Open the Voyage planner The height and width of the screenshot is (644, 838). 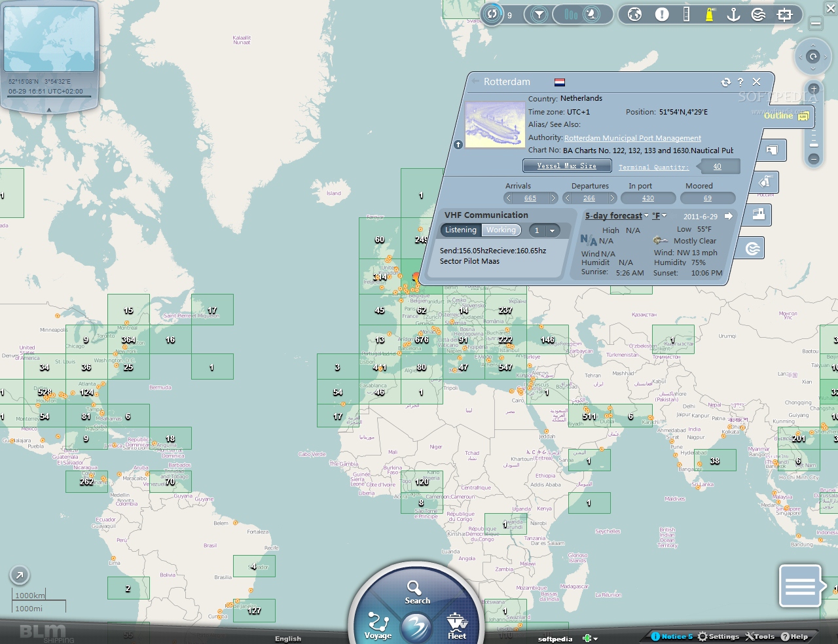[378, 626]
